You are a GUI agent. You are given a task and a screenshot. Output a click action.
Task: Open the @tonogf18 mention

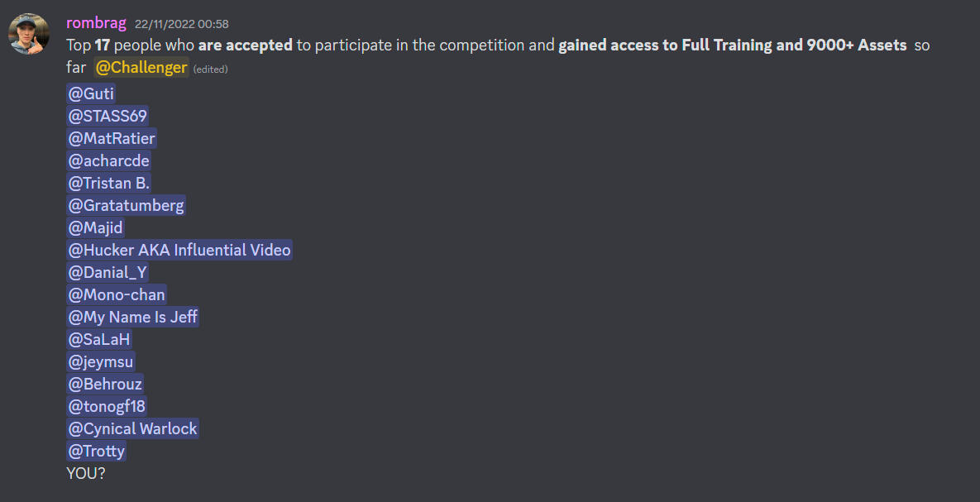[x=107, y=406]
